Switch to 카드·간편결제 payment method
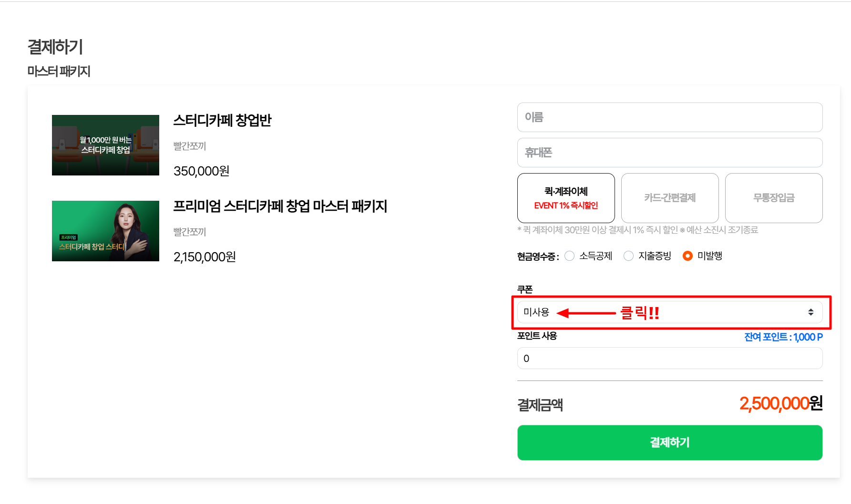Viewport: 851px width, 504px height. 670,198
